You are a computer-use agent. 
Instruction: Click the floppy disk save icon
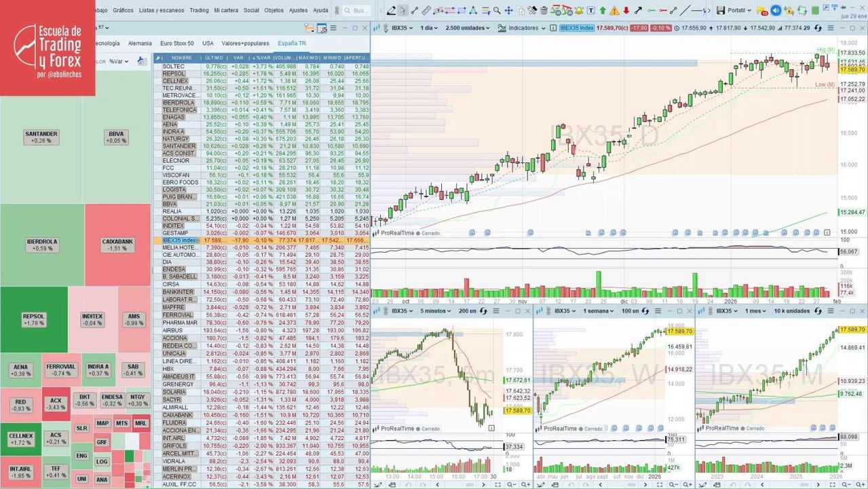[720, 10]
